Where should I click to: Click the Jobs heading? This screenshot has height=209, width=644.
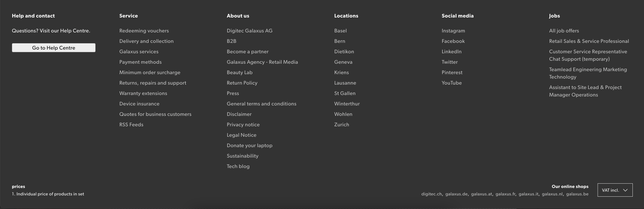(554, 16)
